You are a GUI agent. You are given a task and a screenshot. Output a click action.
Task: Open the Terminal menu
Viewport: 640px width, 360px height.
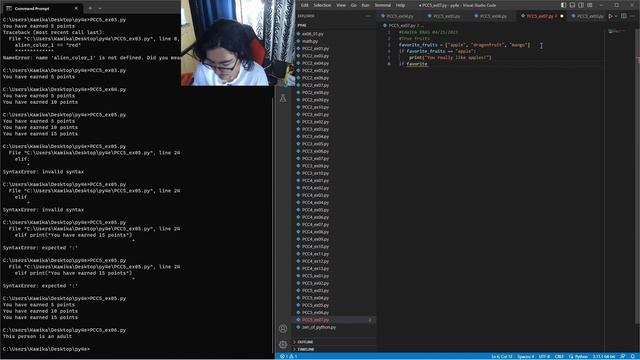[x=382, y=5]
